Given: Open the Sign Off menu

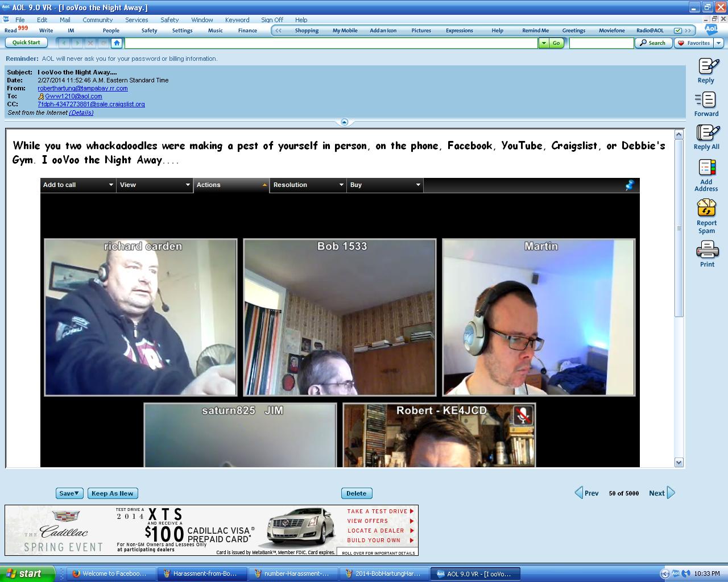Looking at the screenshot, I should 272,19.
